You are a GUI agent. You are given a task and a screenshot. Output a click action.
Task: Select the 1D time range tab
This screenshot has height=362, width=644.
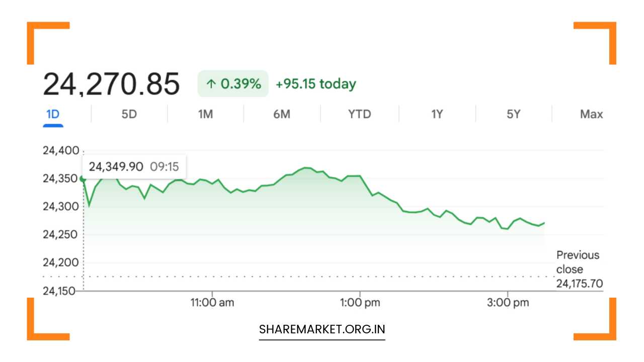53,115
